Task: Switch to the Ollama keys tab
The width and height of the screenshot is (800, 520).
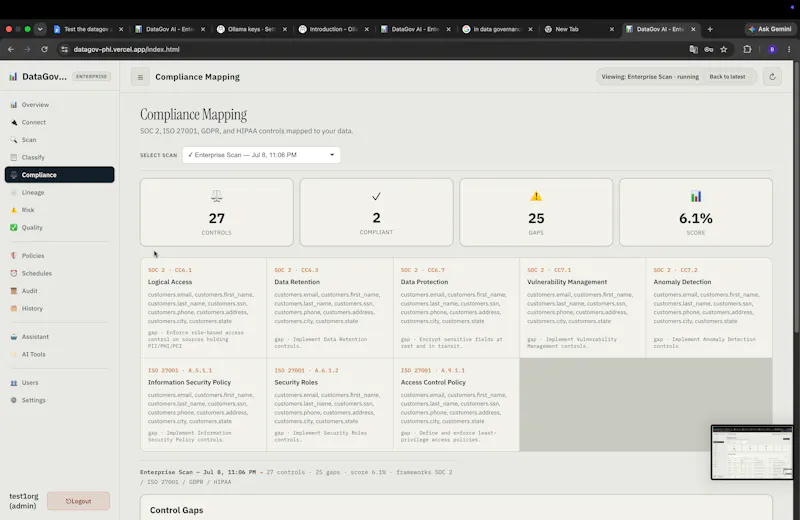Action: pyautogui.click(x=252, y=29)
